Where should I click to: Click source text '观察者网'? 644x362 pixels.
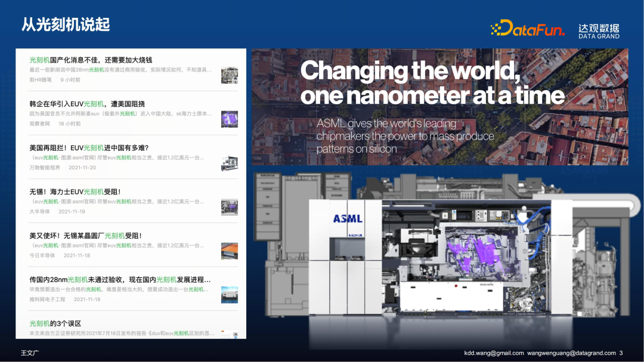(39, 123)
